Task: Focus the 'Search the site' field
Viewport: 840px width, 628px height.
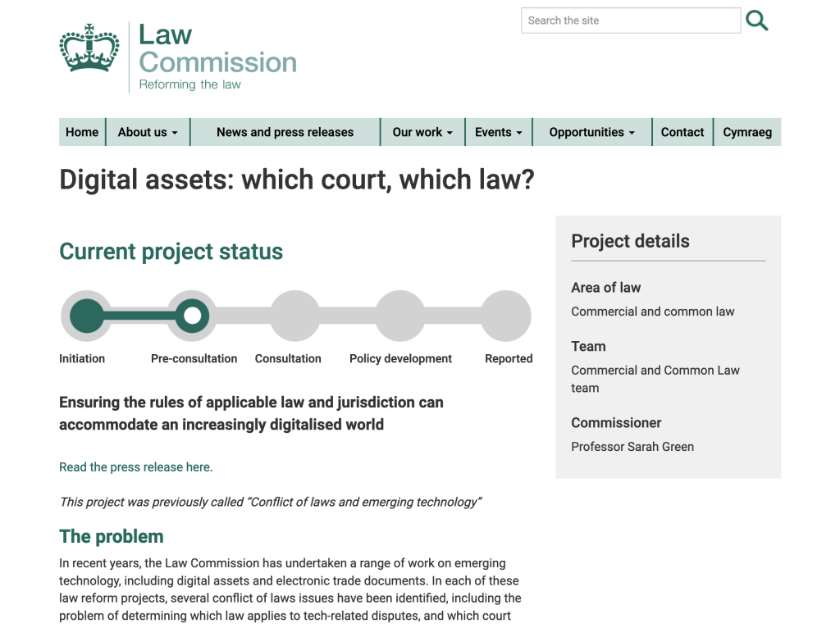Action: [630, 20]
